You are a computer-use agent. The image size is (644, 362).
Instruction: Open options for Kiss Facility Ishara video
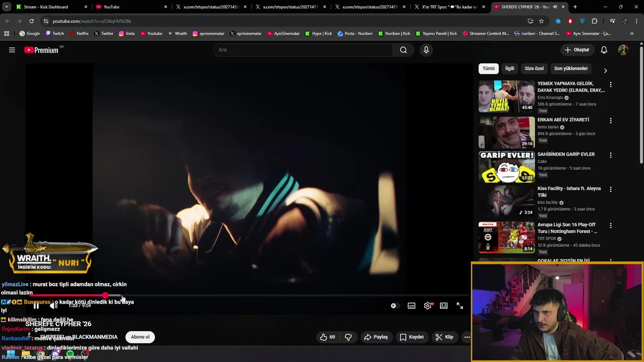click(x=611, y=190)
